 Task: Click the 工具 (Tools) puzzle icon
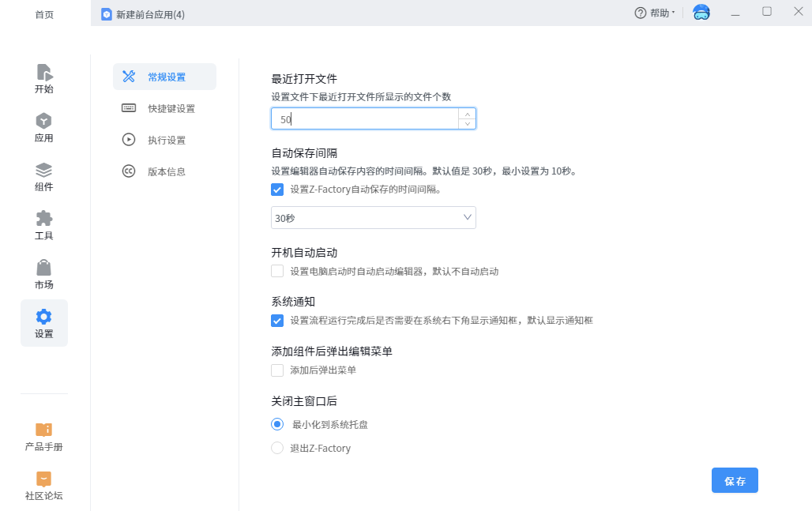click(44, 219)
